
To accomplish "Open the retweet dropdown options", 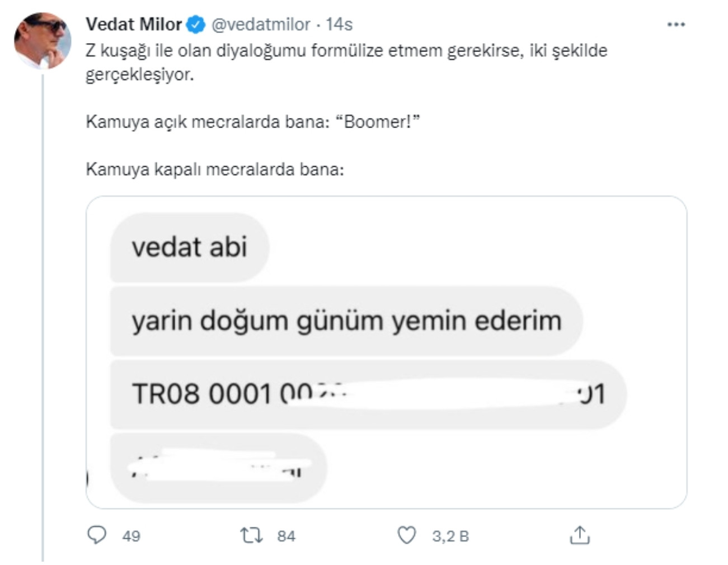I will (x=251, y=536).
